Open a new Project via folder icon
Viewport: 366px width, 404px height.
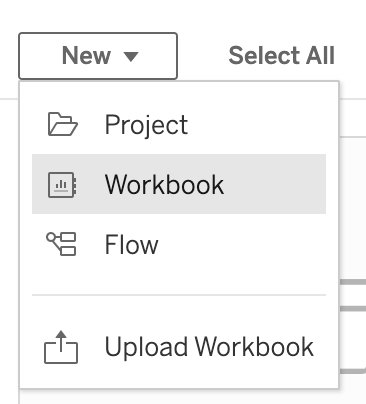tap(63, 124)
